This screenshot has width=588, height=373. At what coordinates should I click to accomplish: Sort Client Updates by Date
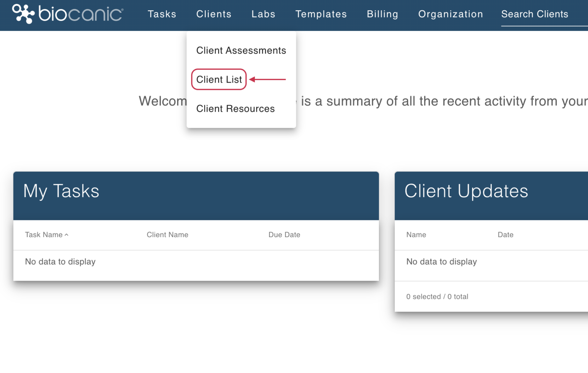[x=505, y=235]
